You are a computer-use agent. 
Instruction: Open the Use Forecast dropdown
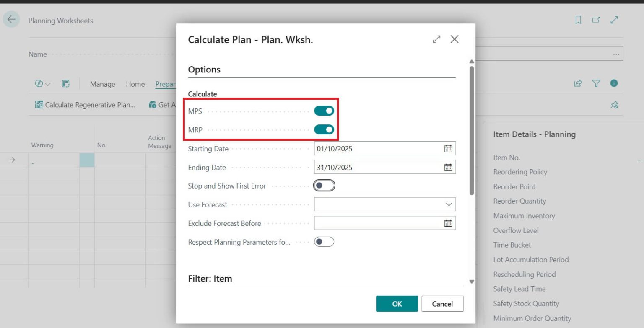(x=449, y=204)
